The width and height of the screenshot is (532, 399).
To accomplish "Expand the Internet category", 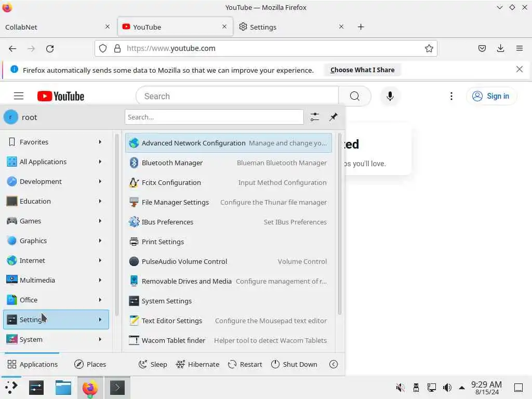I will coord(56,260).
